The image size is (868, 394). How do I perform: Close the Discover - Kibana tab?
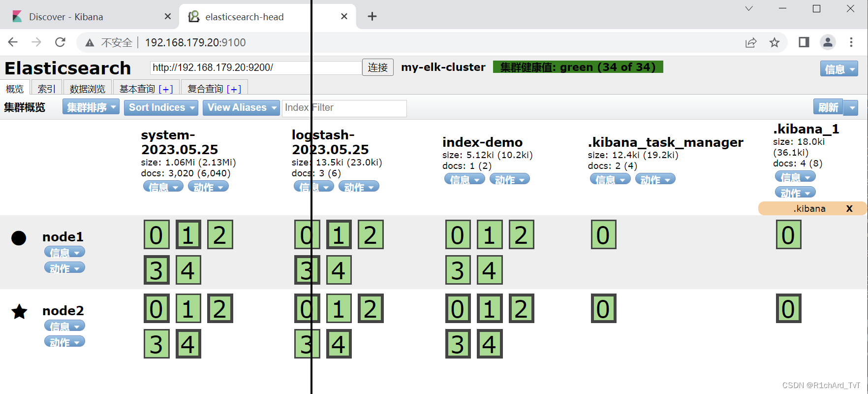[168, 16]
